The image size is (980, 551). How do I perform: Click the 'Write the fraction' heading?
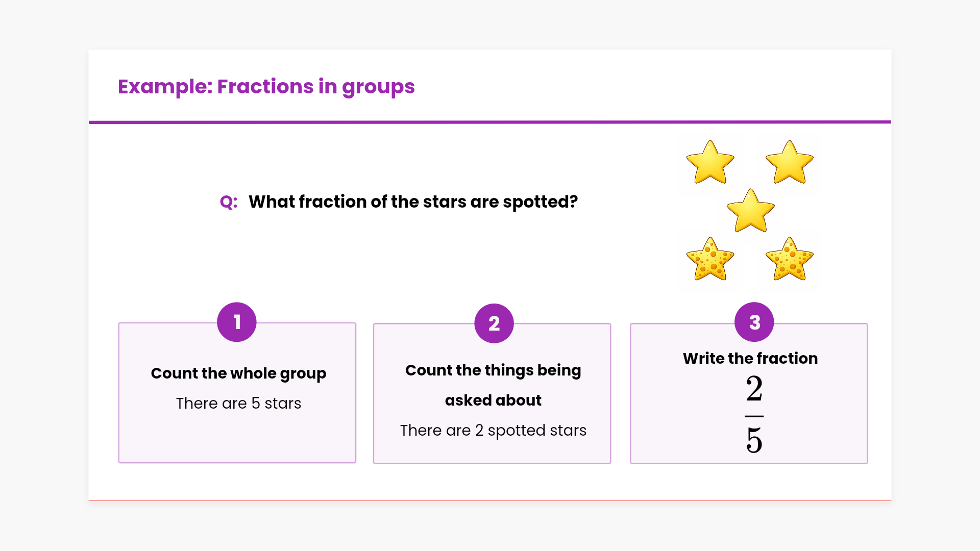(x=750, y=359)
